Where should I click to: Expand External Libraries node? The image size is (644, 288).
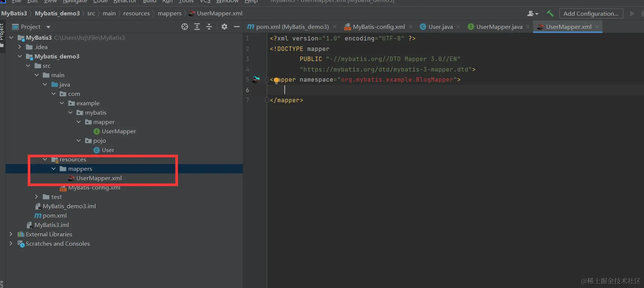pyautogui.click(x=11, y=234)
